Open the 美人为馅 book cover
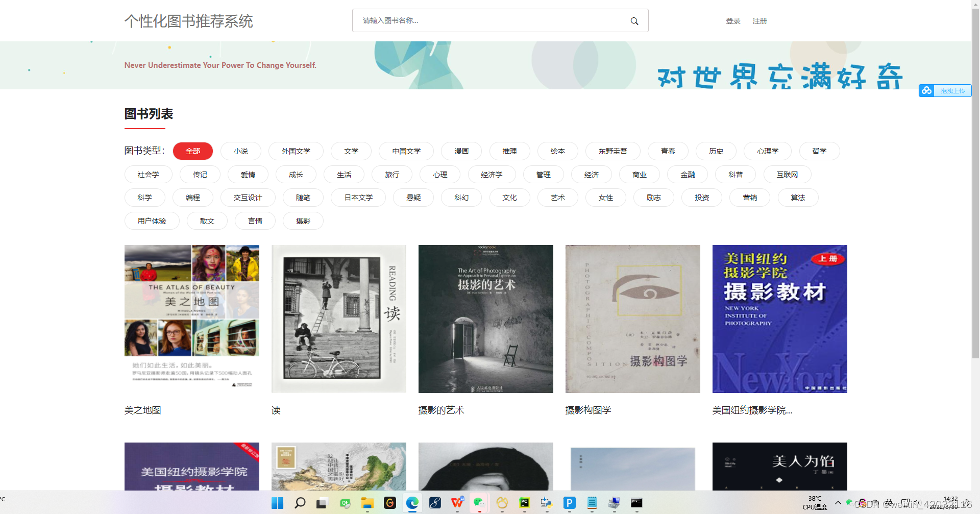 click(780, 467)
